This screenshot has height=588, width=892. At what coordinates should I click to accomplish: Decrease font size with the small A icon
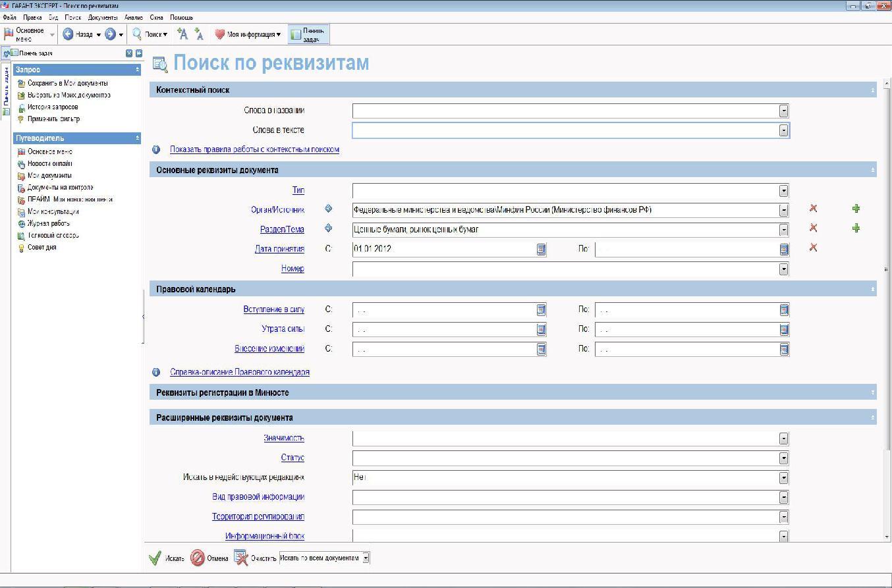pyautogui.click(x=199, y=34)
